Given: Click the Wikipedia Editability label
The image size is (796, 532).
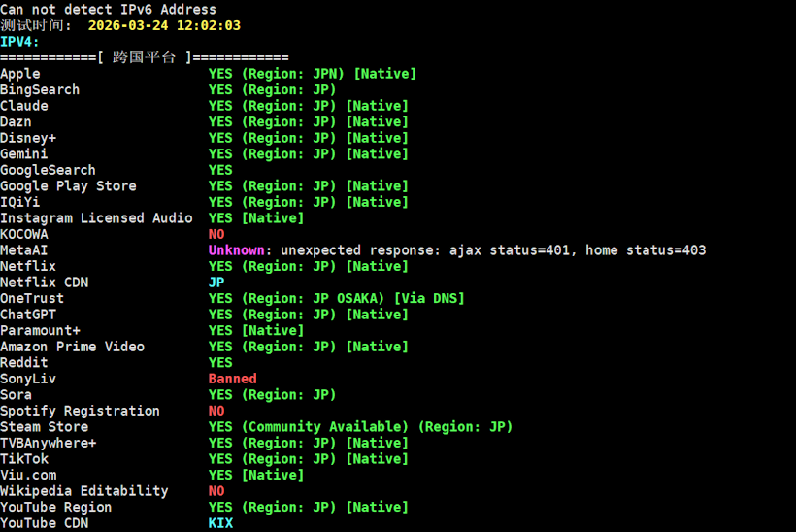Looking at the screenshot, I should 84,491.
